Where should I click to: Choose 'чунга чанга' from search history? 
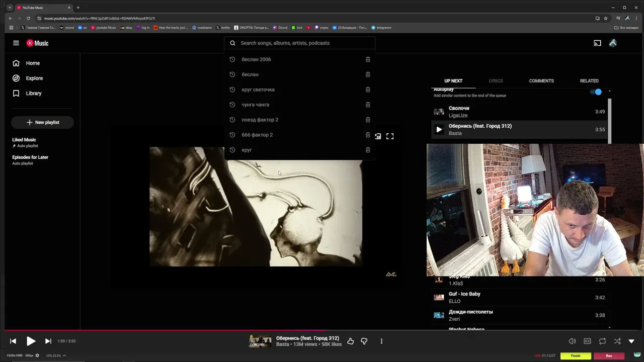[255, 105]
